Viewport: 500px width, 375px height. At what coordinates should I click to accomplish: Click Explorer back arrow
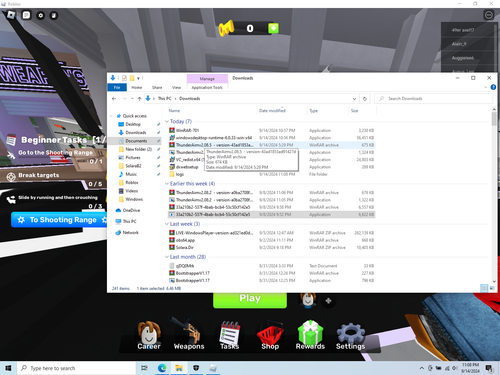click(114, 99)
